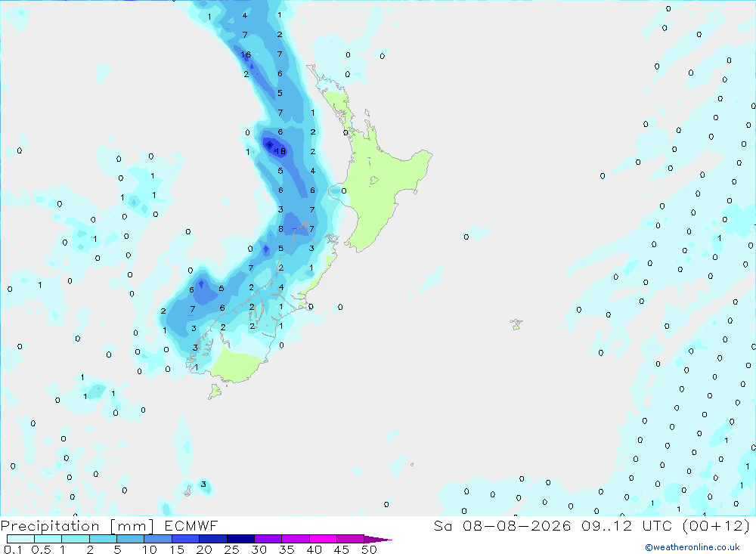Viewport: 756px width, 554px height.
Task: Click the '09..12 UTC' time label
Action: (626, 525)
